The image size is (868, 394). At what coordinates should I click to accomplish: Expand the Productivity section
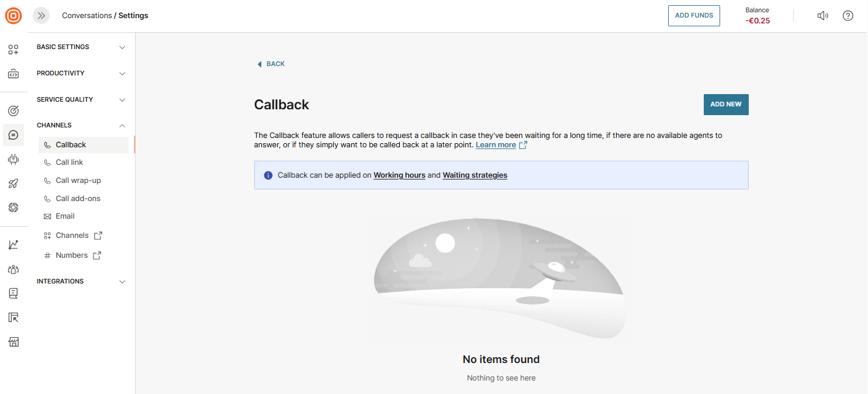(81, 73)
